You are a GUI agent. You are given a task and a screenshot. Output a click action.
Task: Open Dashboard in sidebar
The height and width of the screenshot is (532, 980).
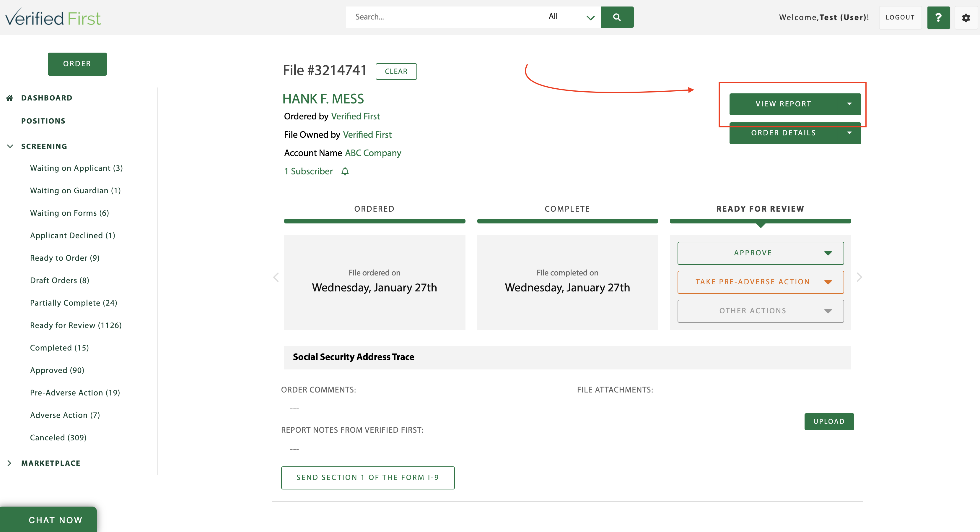tap(47, 98)
